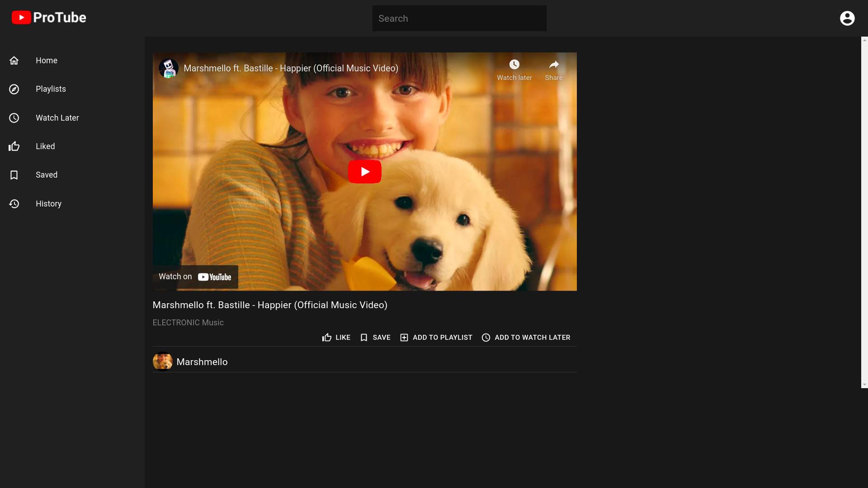
Task: Click the ProTube red play logo
Action: 21,18
